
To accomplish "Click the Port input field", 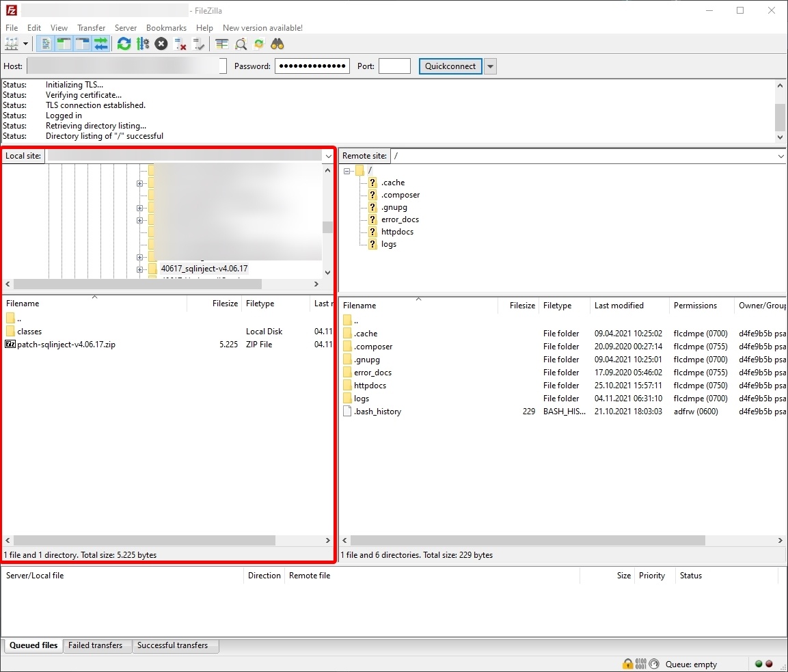I will pos(394,66).
